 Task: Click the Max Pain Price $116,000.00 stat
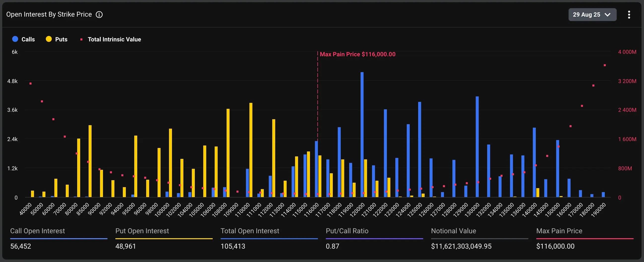(555, 246)
